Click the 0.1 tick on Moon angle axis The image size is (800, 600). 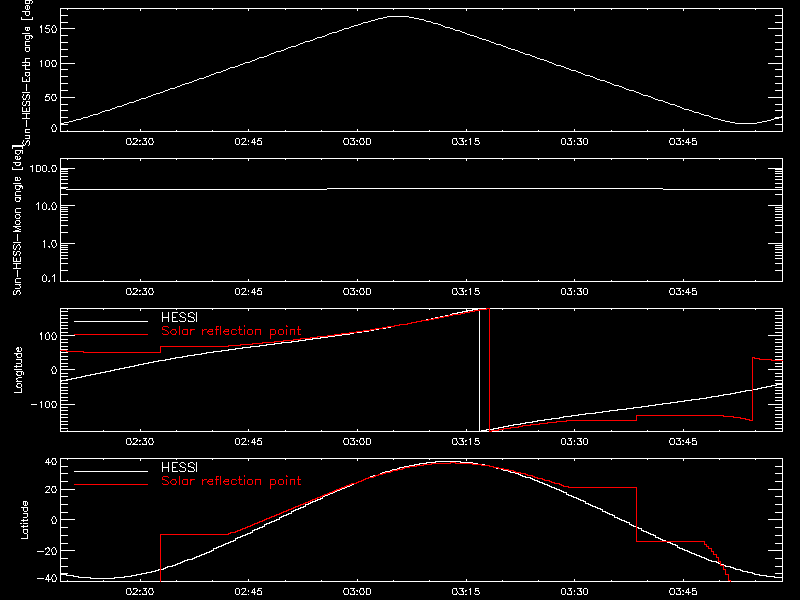pos(49,278)
